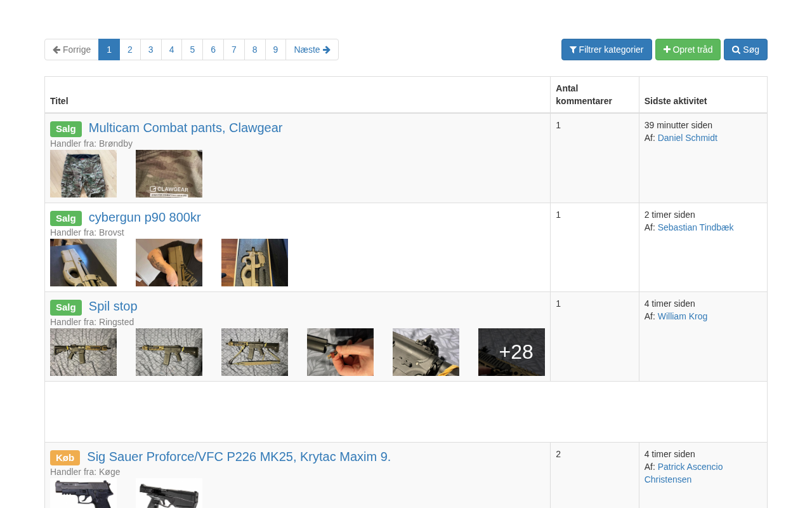Image resolution: width=812 pixels, height=508 pixels.
Task: Click the Søg search button
Action: [x=745, y=50]
